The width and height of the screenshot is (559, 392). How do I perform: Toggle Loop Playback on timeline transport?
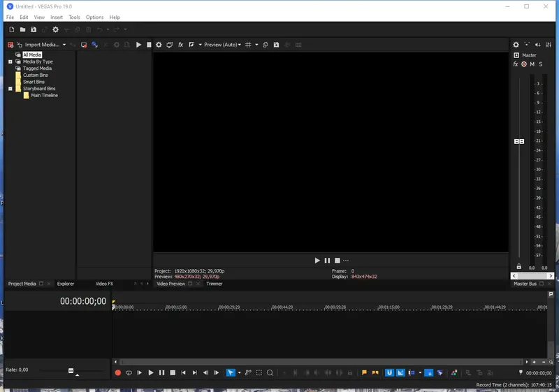coord(129,372)
